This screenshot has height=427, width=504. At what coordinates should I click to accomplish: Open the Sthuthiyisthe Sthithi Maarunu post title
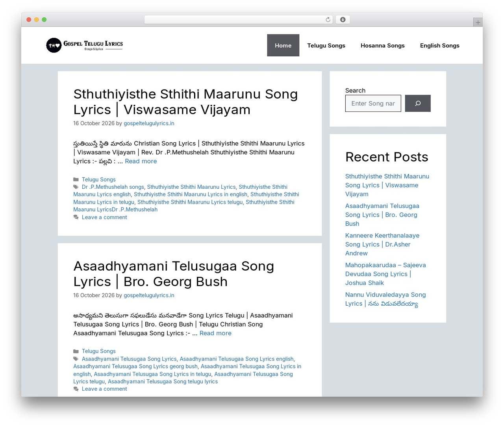pyautogui.click(x=185, y=102)
